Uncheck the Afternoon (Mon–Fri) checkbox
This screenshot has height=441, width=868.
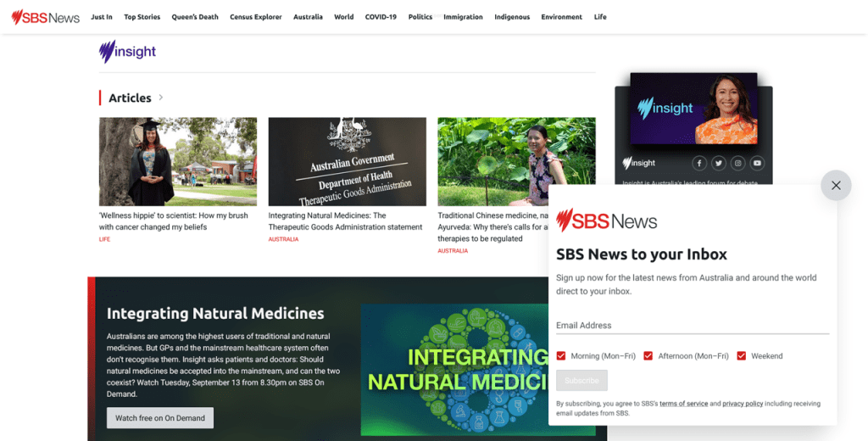(648, 356)
